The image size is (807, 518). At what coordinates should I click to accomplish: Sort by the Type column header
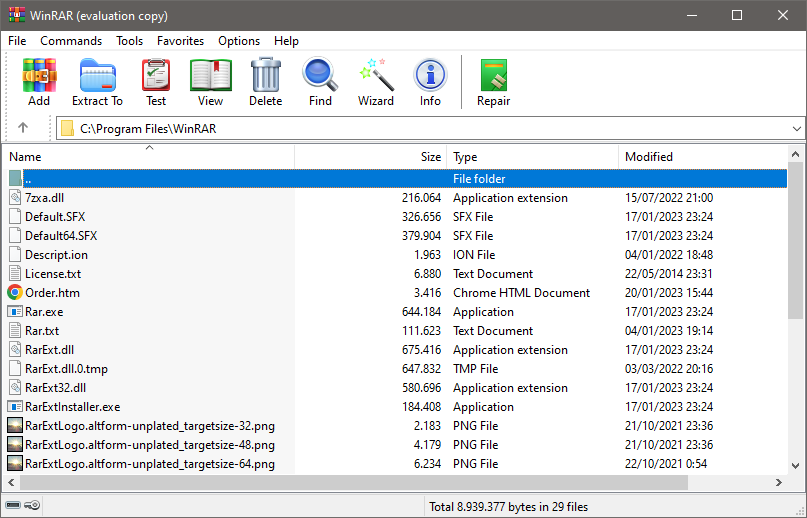pos(532,157)
